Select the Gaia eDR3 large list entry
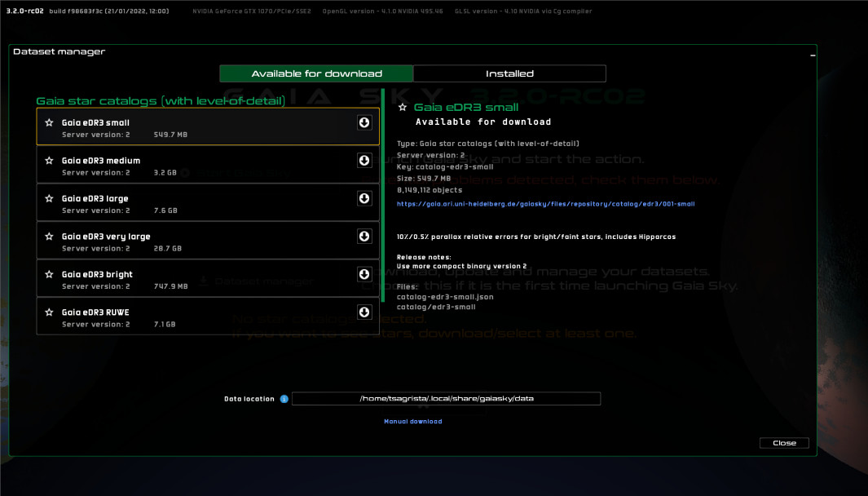This screenshot has height=496, width=868. [x=208, y=203]
